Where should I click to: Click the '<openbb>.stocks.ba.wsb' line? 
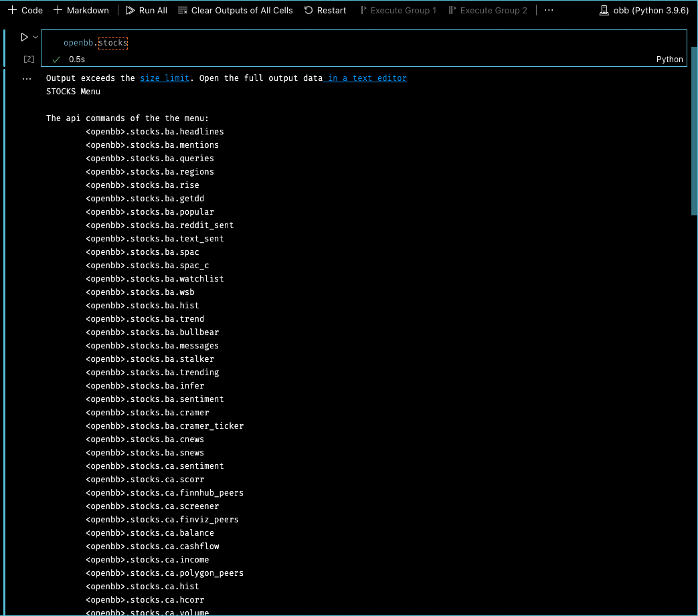point(141,292)
